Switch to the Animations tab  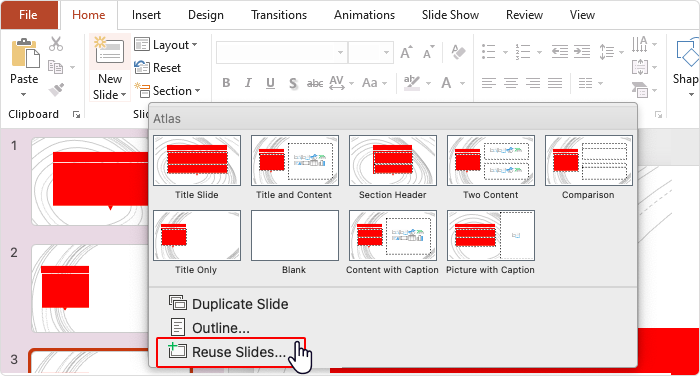[x=364, y=15]
